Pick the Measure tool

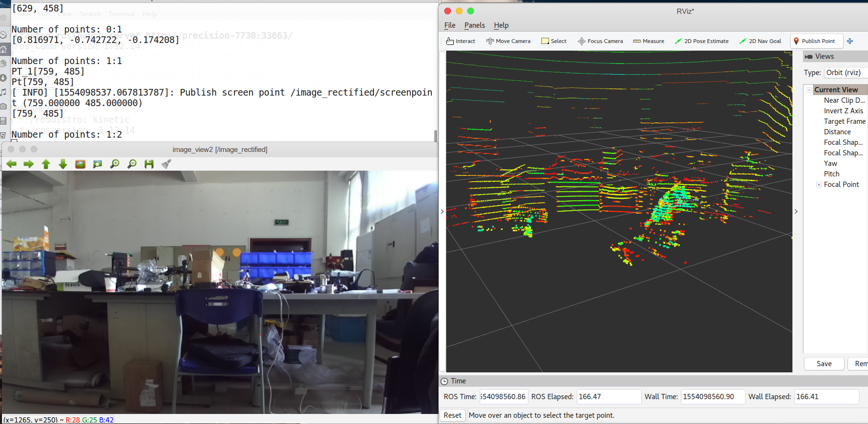coord(648,41)
